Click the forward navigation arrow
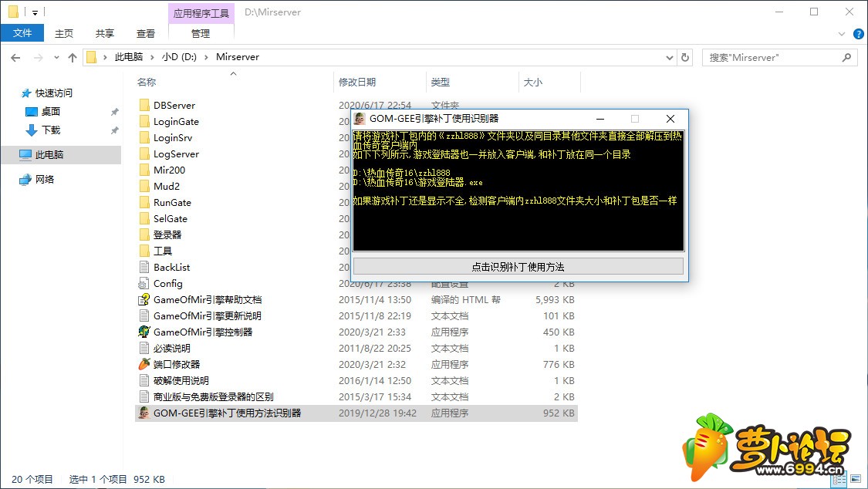 (38, 58)
